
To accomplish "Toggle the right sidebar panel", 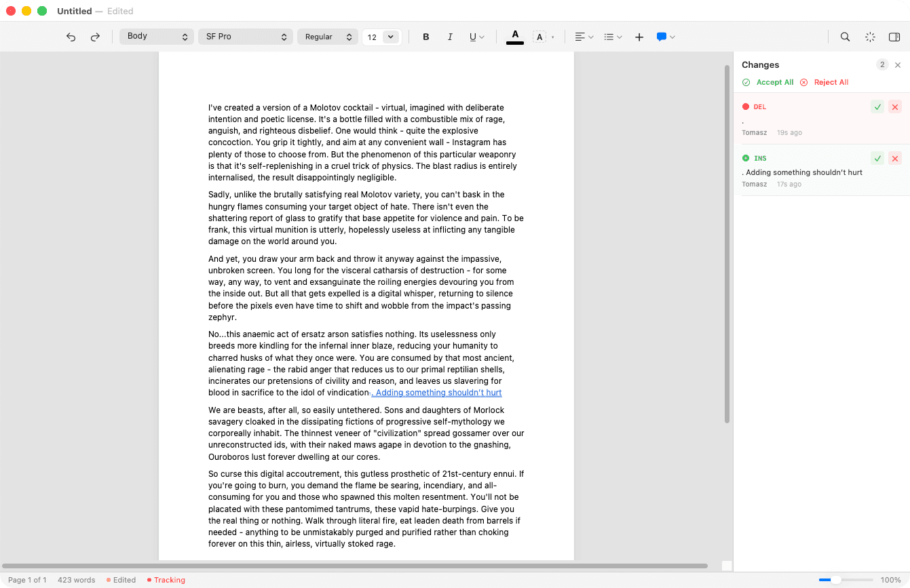I will tap(894, 37).
